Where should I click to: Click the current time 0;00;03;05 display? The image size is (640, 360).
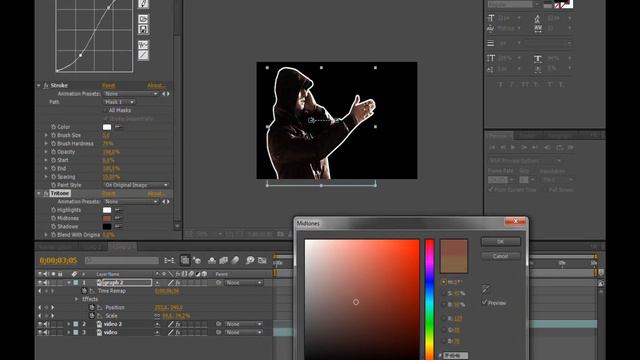(58, 260)
